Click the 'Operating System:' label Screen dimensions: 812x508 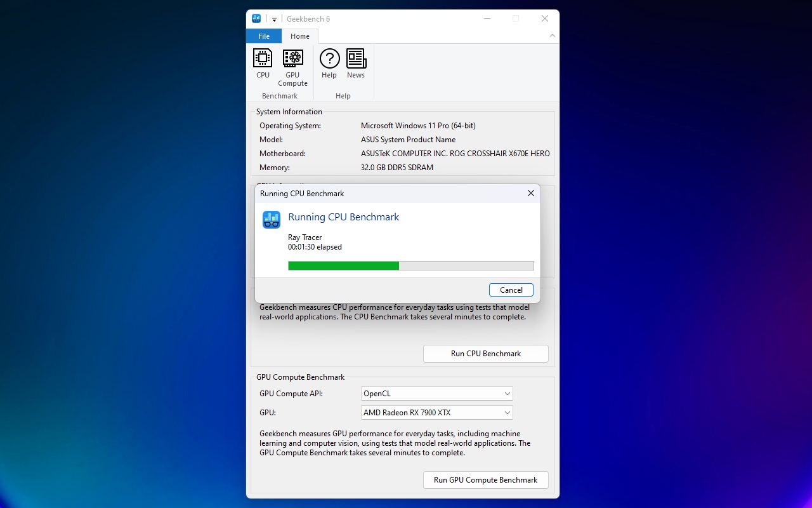[x=290, y=126]
